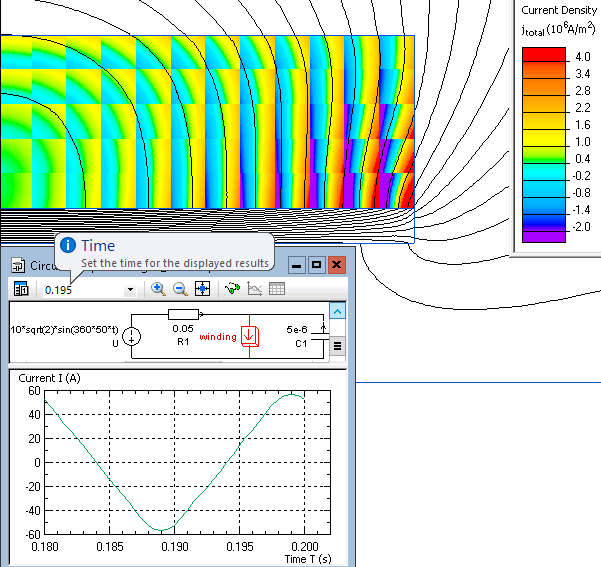601x567 pixels.
Task: Open the time value dropdown arrow
Action: 130,289
